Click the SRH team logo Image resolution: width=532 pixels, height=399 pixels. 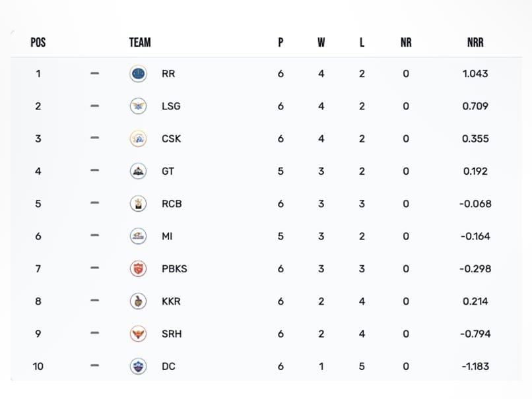[x=138, y=334]
